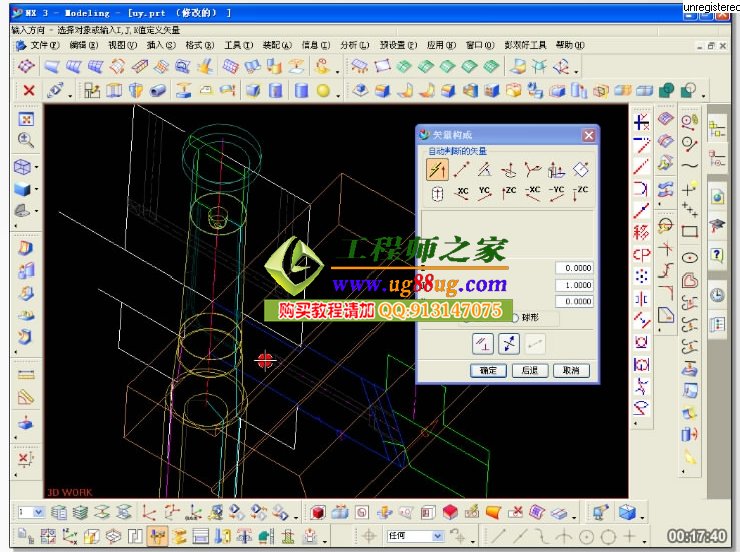Close the 矢量构成 vector dialog

point(588,135)
